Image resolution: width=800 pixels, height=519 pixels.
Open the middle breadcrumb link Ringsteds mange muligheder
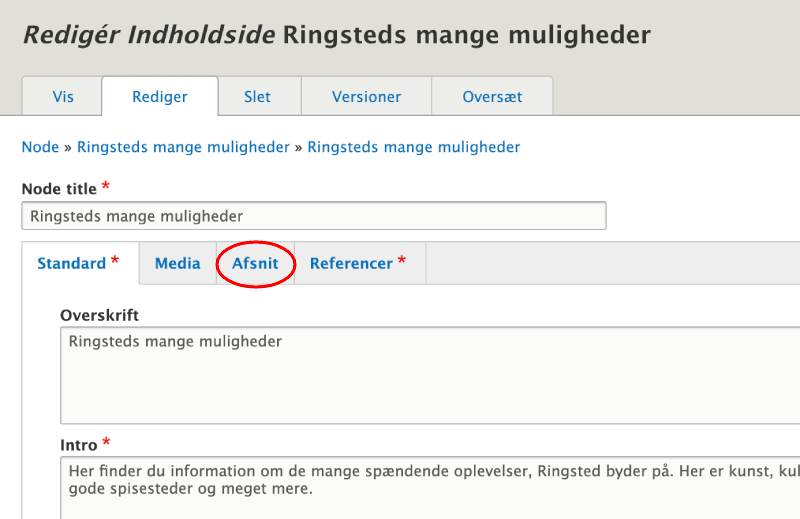pyautogui.click(x=183, y=147)
